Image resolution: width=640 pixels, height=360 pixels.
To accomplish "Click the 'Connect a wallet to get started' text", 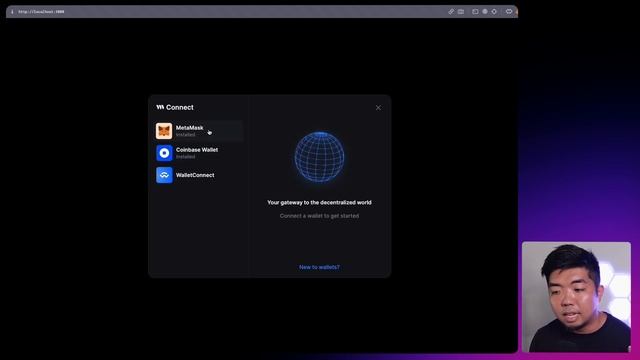I will tap(319, 216).
